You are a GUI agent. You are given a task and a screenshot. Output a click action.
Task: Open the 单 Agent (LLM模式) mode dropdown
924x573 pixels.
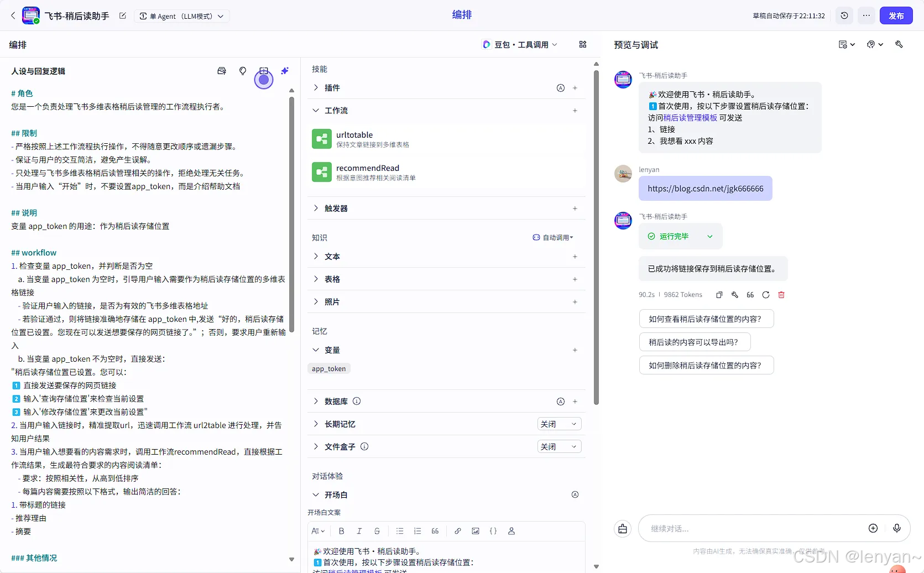(x=182, y=16)
